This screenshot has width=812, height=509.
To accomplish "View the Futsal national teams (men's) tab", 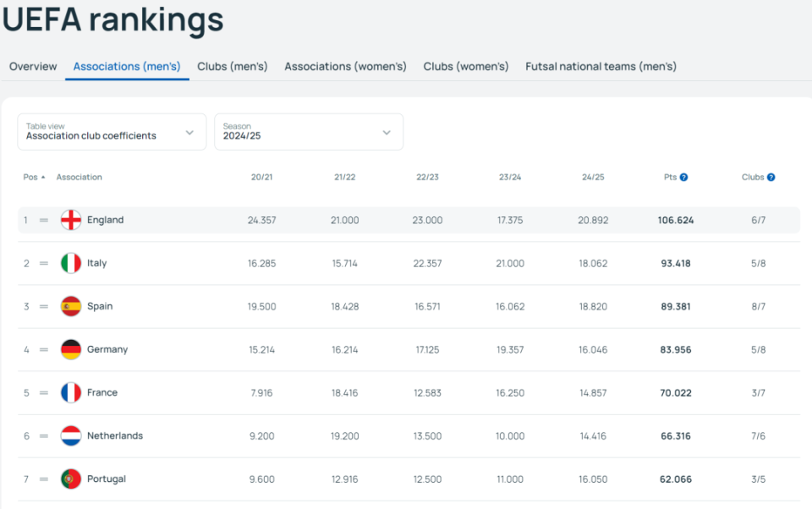I will [x=601, y=67].
